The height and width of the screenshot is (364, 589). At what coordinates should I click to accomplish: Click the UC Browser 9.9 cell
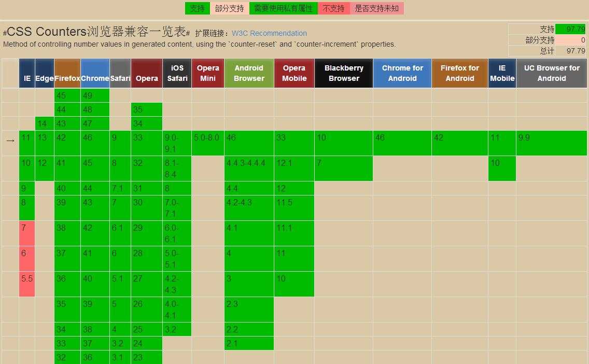552,143
